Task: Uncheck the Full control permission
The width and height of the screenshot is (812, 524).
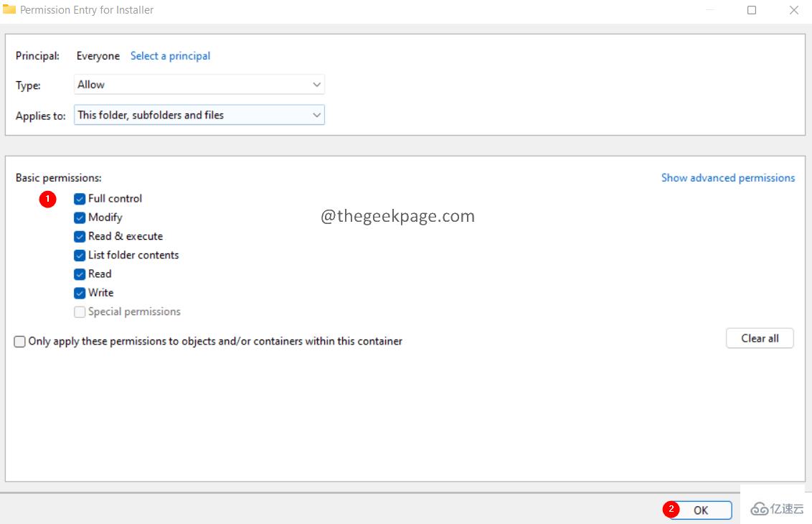Action: point(80,199)
